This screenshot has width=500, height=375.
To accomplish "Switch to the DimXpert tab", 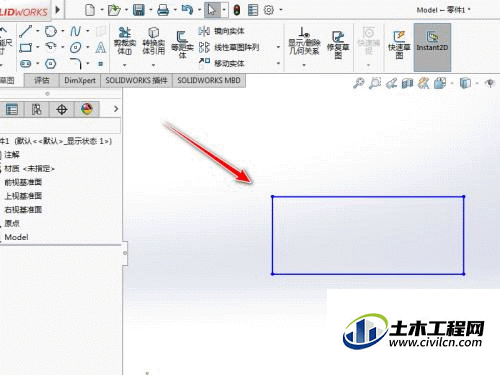I will pos(80,80).
